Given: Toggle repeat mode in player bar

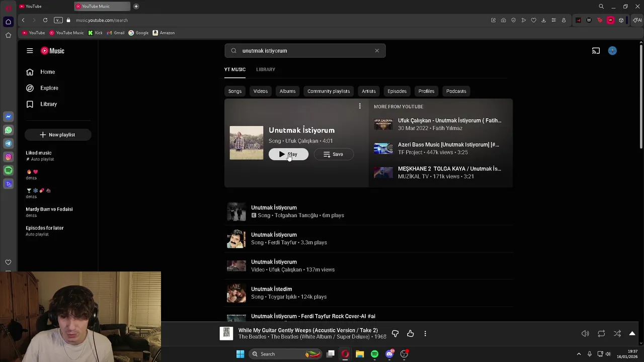Looking at the screenshot, I should (x=601, y=333).
